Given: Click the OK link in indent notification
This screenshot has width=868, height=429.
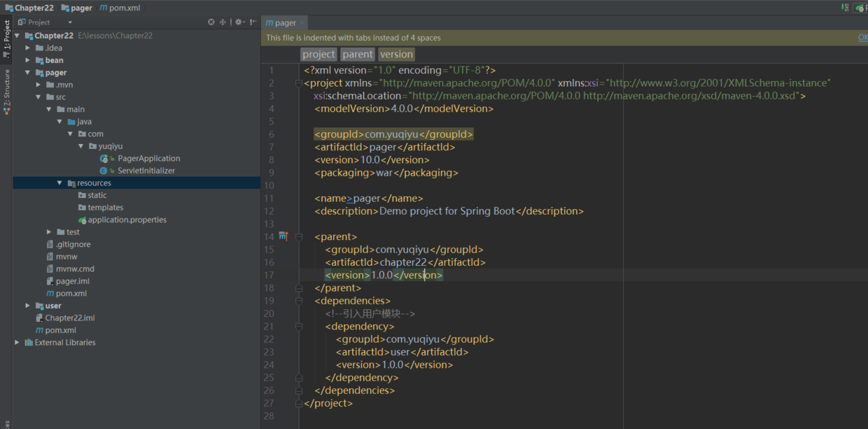Looking at the screenshot, I should click(862, 38).
